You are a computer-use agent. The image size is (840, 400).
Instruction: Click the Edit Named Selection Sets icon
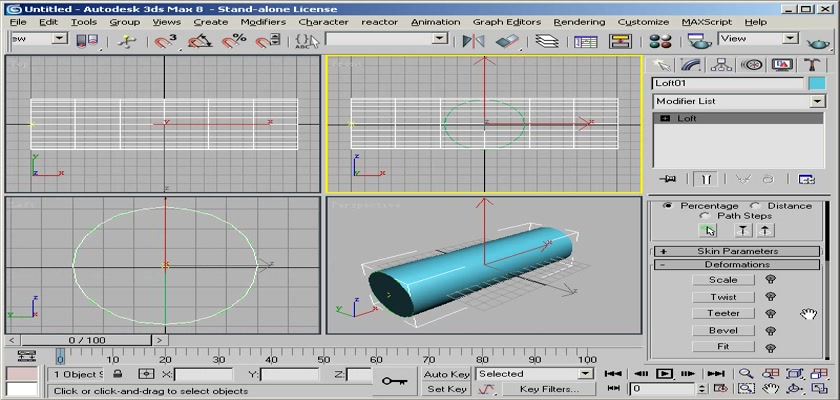[307, 41]
